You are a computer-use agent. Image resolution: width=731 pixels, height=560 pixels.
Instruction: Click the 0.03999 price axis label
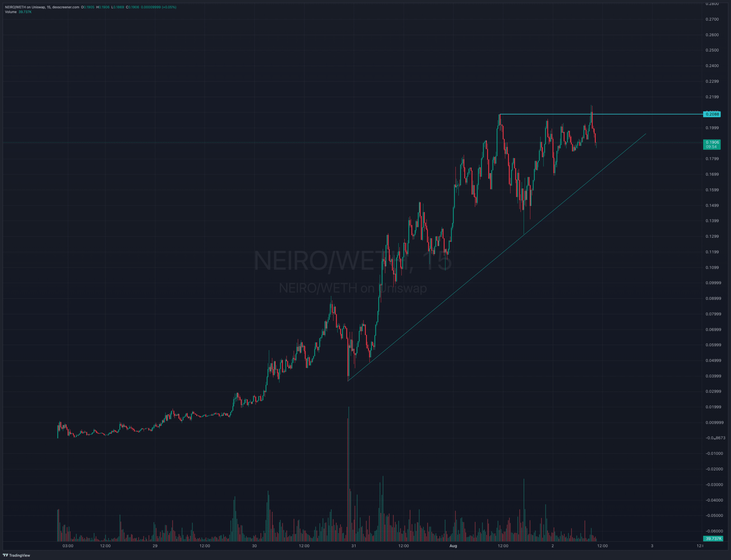(x=713, y=376)
